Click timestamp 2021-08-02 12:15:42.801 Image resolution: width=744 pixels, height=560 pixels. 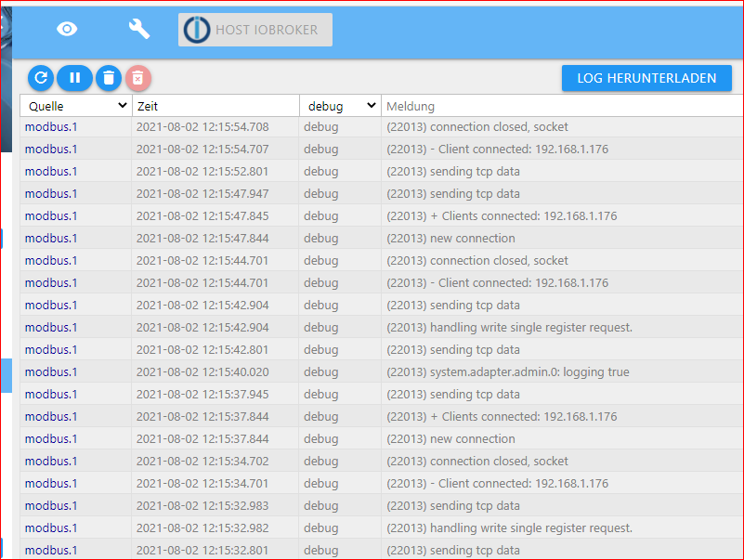(202, 350)
